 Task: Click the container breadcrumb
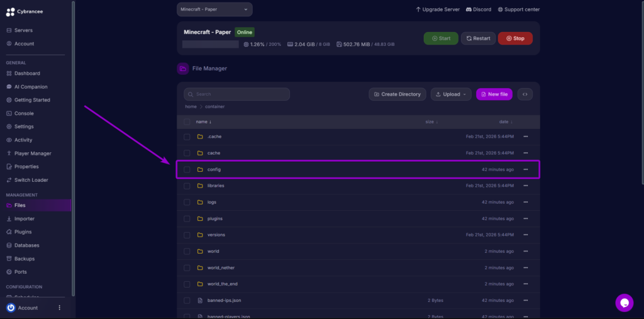point(215,106)
